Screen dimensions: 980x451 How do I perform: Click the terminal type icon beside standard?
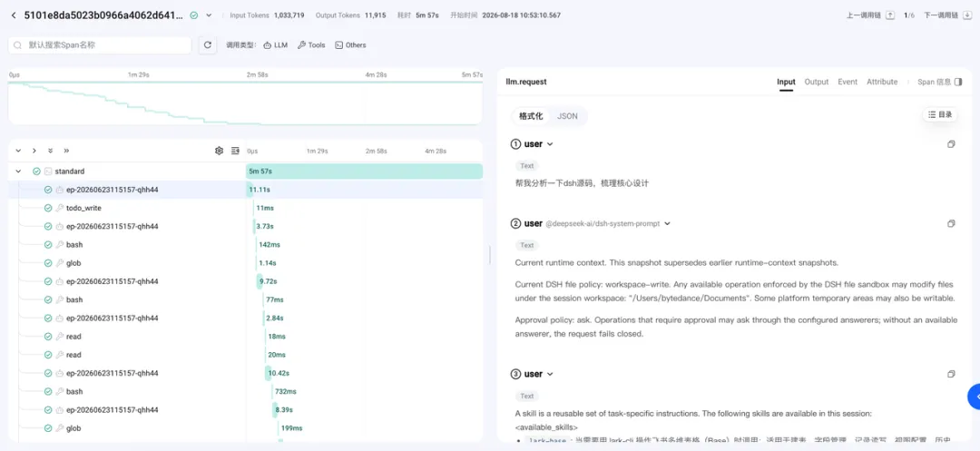click(x=48, y=172)
